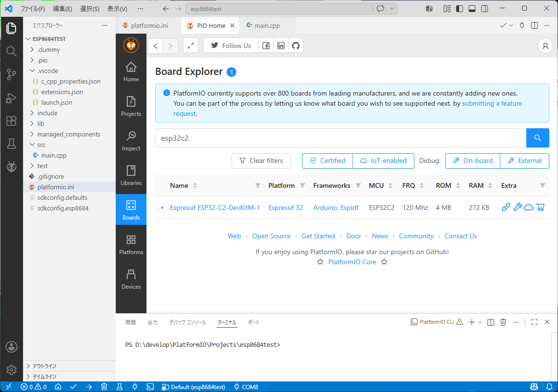Go to PIO Home section
Viewport: 558px width, 392px height.
131,72
